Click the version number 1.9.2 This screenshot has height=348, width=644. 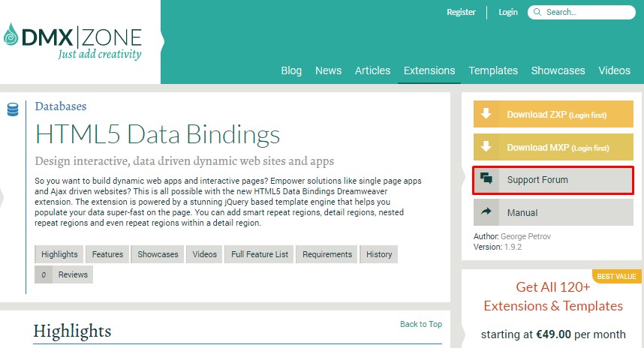513,247
